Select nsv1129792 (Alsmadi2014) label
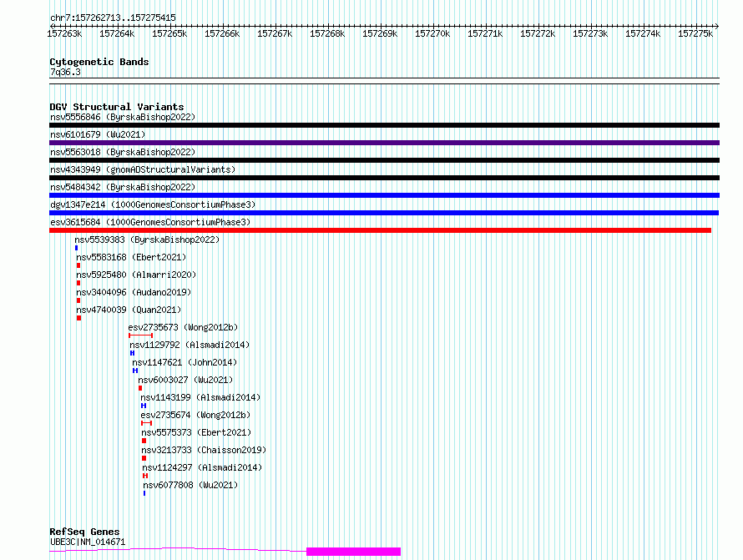Image resolution: width=743 pixels, height=560 pixels. pos(190,345)
